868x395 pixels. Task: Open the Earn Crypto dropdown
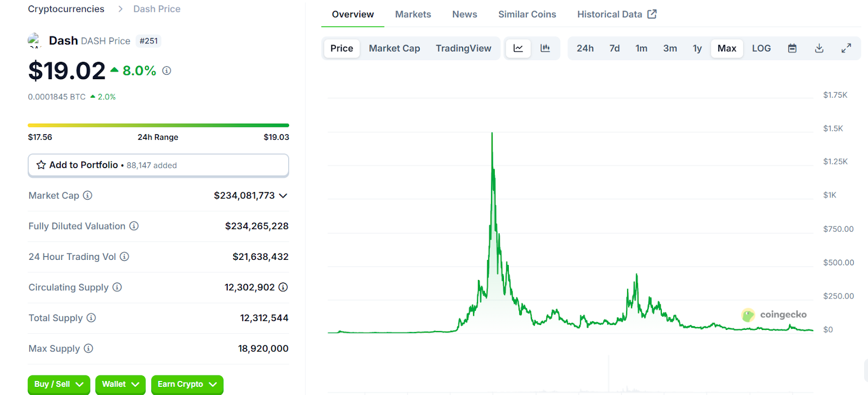coord(187,384)
